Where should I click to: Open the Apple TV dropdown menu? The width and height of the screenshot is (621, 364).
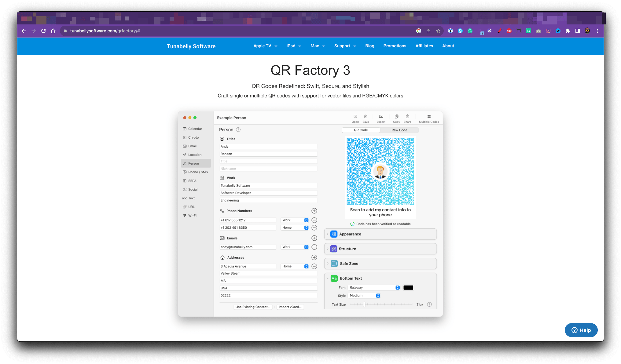click(265, 46)
